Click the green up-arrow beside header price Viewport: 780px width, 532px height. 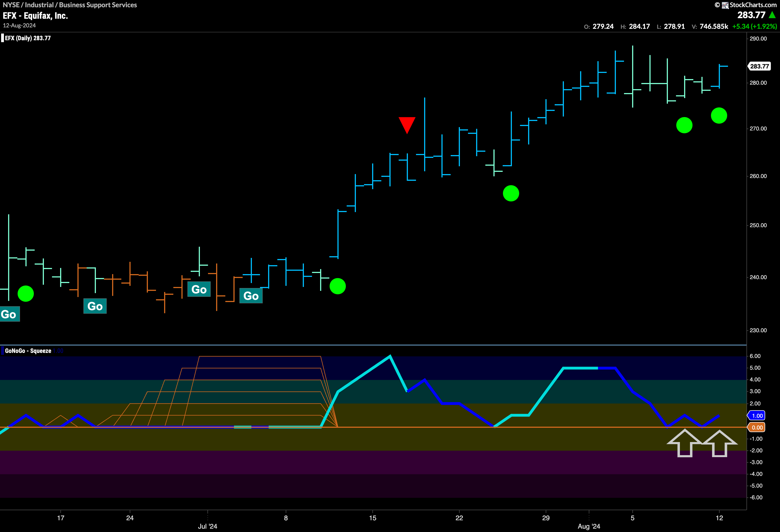772,15
